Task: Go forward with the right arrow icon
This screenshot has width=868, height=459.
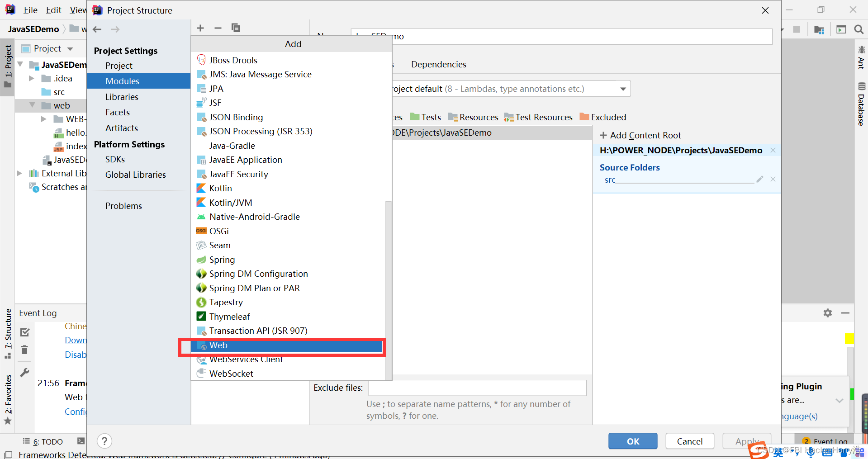Action: coord(115,29)
